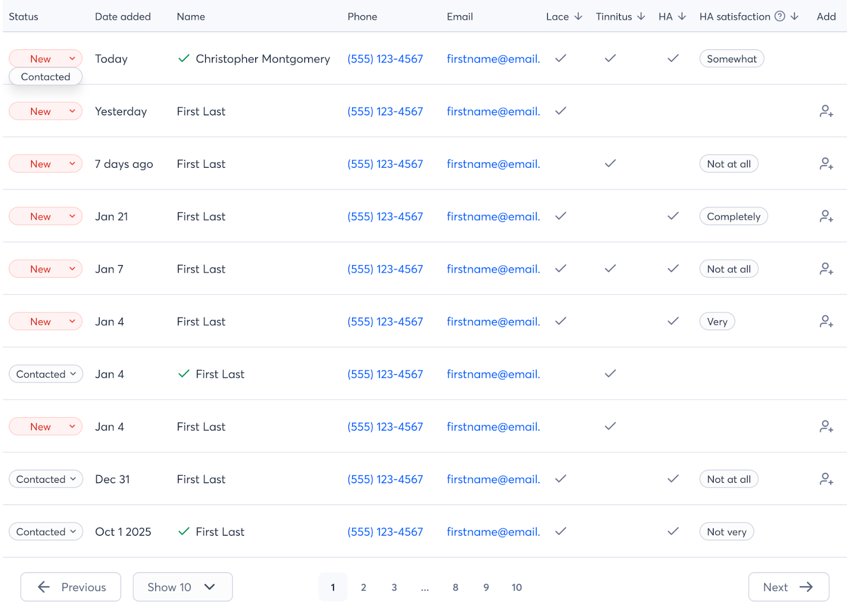
Task: Click the Next page button
Action: pyautogui.click(x=788, y=587)
